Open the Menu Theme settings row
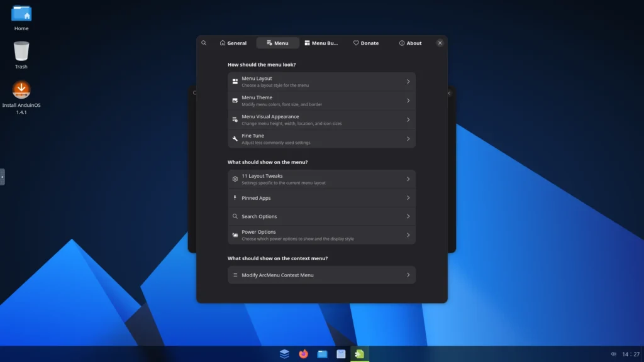Screen dimensions: 644x362 pos(321,101)
